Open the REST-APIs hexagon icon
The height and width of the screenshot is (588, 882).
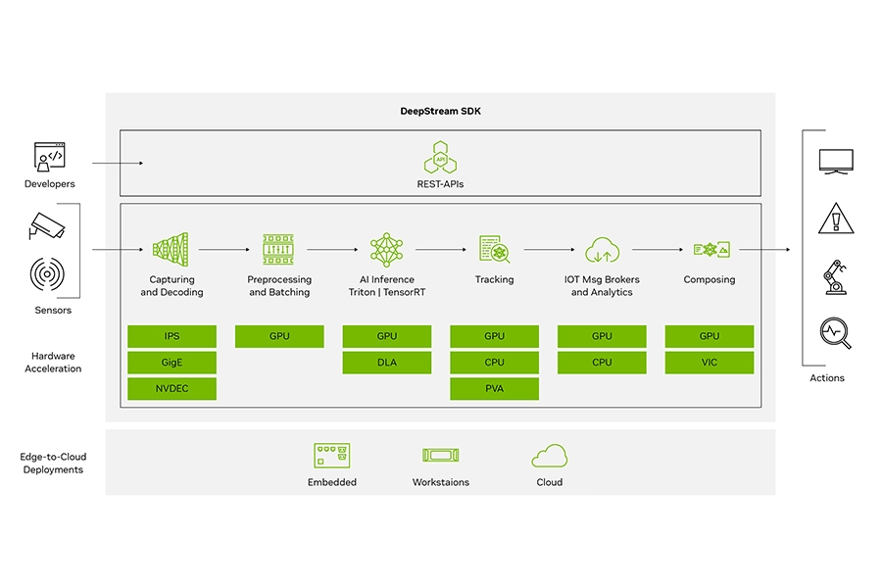pyautogui.click(x=440, y=157)
